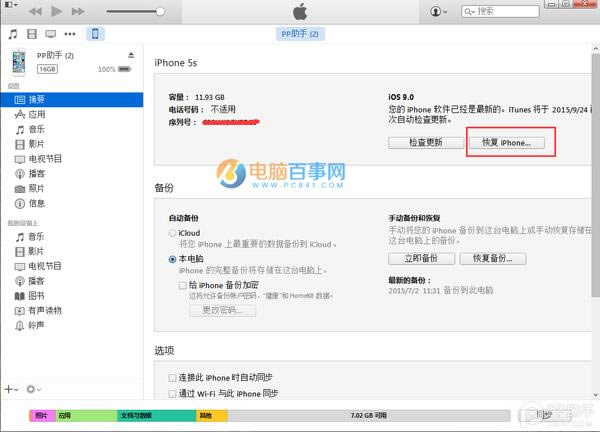Screen dimensions: 600x432
Task: Click 恢复 iPhone... restore button
Action: [507, 143]
